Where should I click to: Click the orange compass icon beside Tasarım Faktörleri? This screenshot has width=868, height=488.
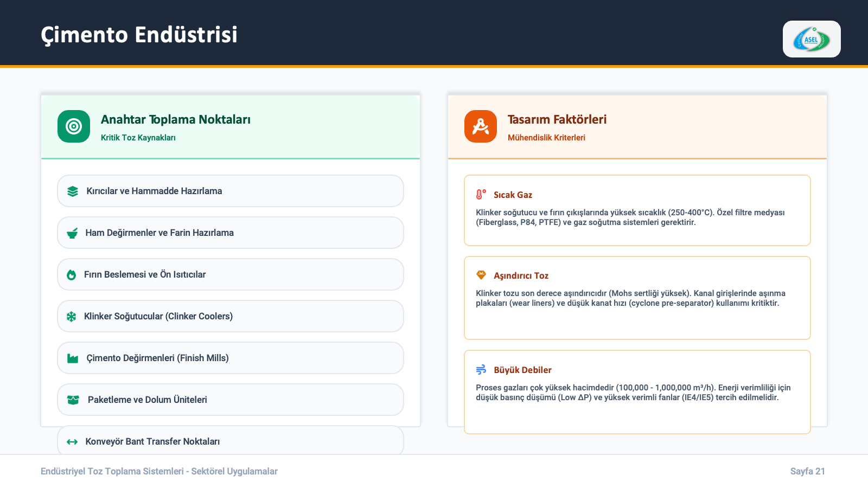[480, 126]
